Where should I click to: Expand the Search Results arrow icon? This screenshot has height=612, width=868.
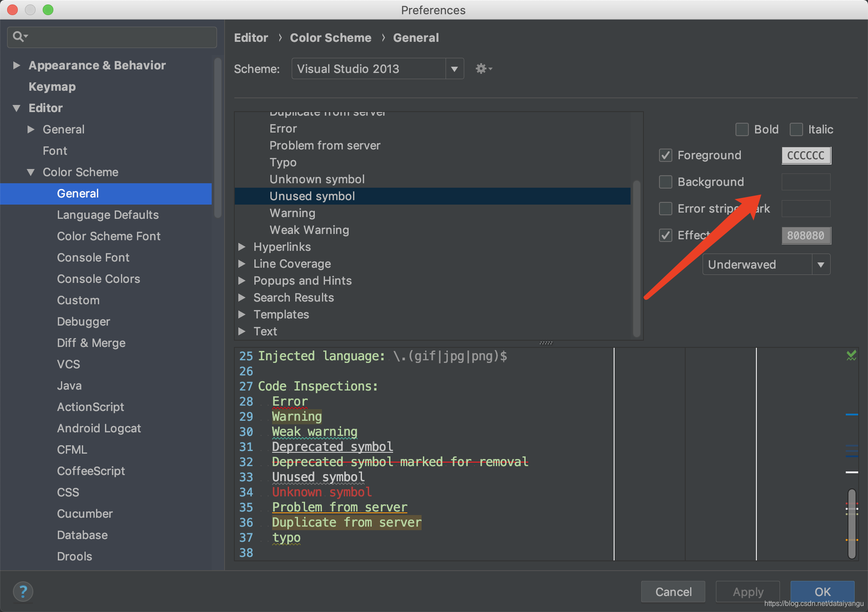click(242, 298)
